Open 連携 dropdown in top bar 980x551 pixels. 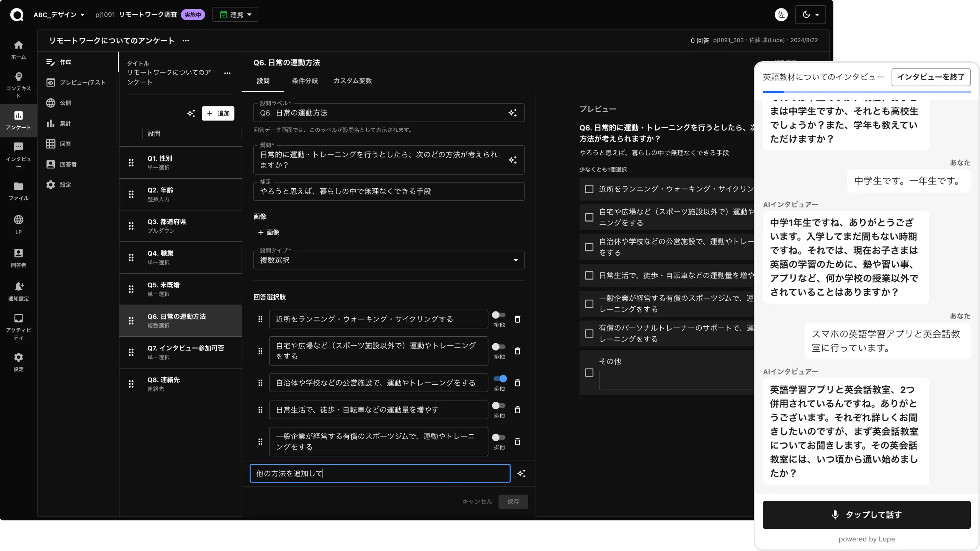click(x=235, y=15)
